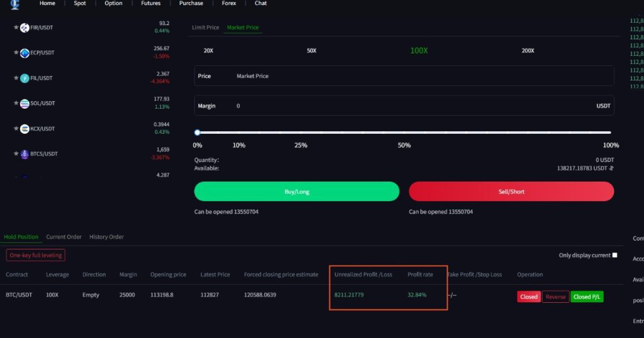Switch to the Limit Price tab
This screenshot has width=644, height=338.
pos(205,28)
